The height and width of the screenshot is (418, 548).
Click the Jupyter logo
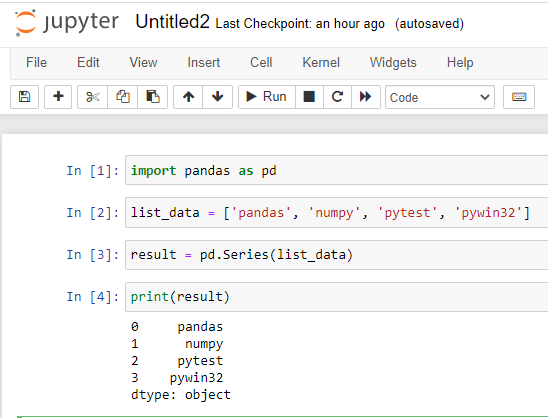tap(67, 22)
